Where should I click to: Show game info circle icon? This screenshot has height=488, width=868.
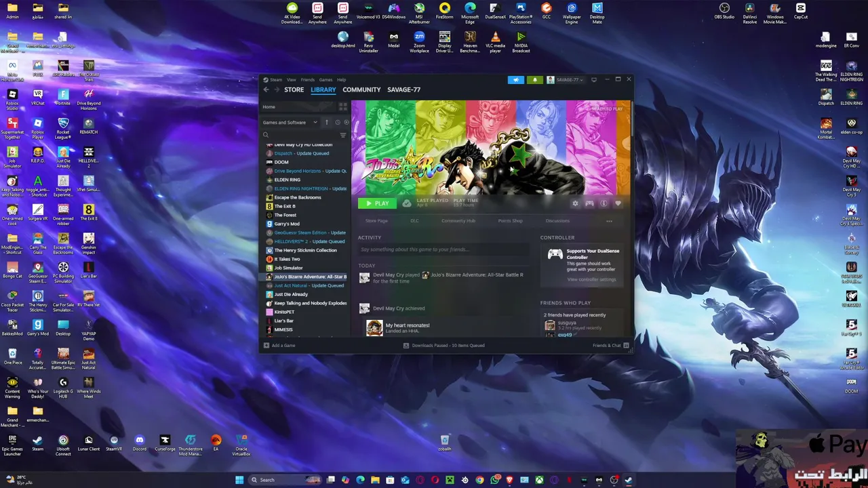[604, 203]
